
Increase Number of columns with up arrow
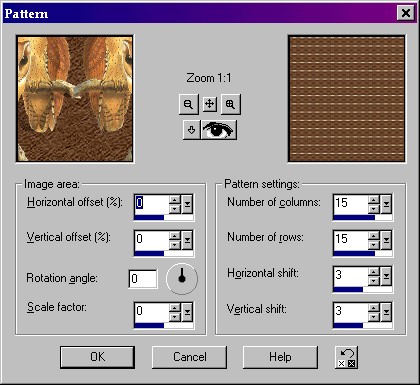[x=374, y=200]
